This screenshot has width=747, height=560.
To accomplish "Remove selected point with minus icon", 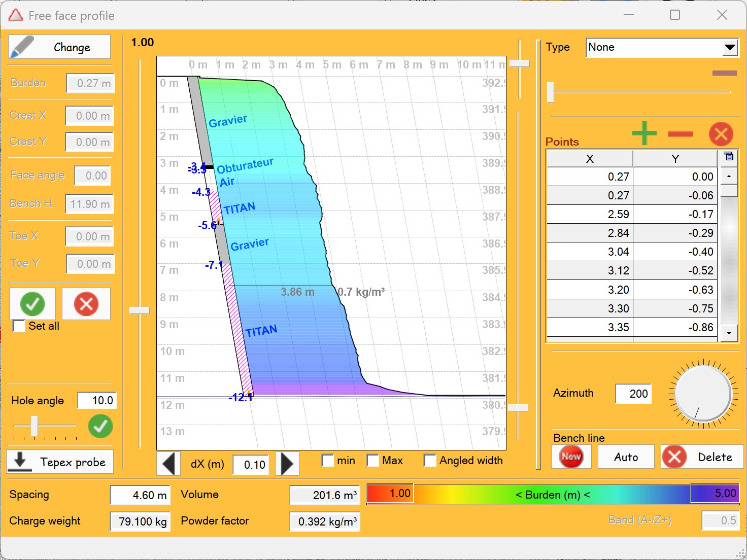I will pyautogui.click(x=682, y=134).
